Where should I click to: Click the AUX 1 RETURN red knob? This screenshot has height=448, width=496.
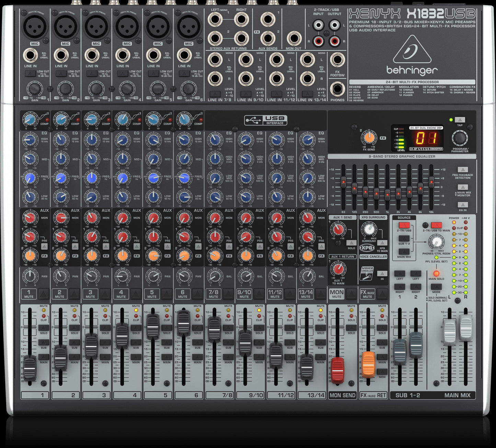tap(338, 269)
